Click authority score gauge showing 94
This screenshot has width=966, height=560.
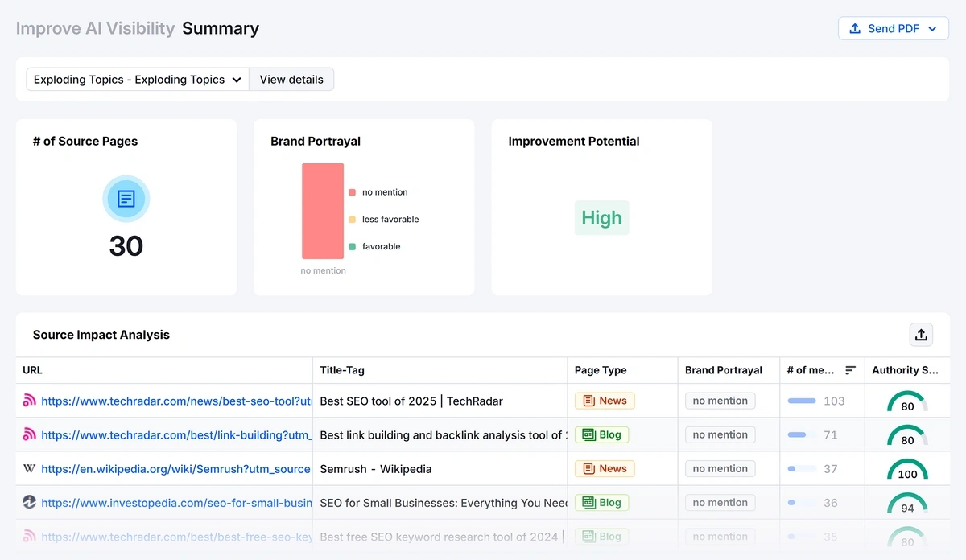tap(907, 502)
